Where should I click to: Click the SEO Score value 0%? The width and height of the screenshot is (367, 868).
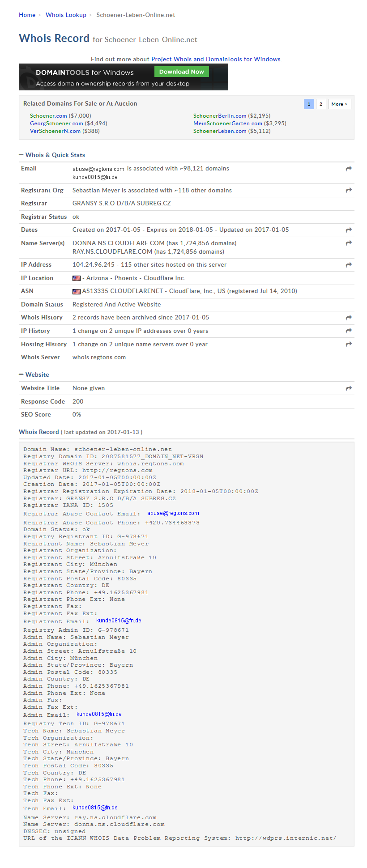[x=77, y=415]
